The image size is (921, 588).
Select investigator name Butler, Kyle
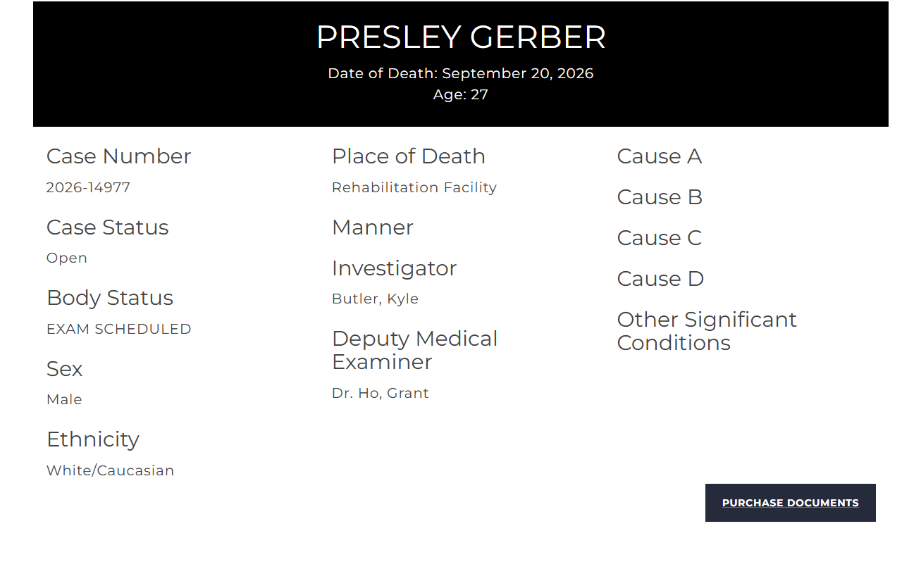pyautogui.click(x=375, y=299)
